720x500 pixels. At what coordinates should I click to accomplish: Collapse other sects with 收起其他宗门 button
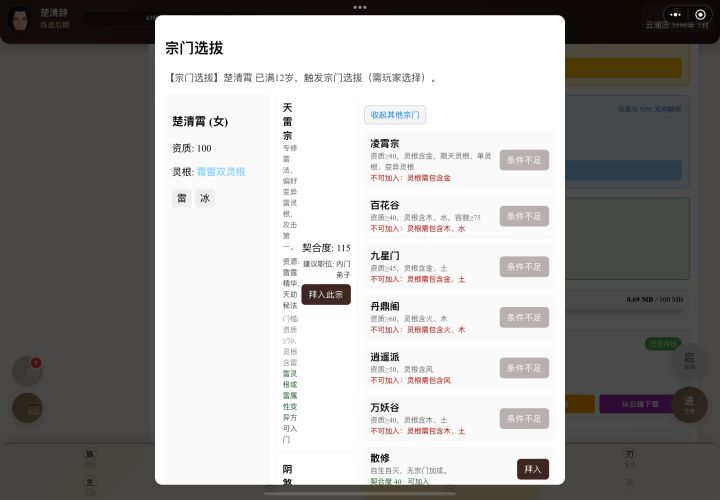click(x=395, y=115)
